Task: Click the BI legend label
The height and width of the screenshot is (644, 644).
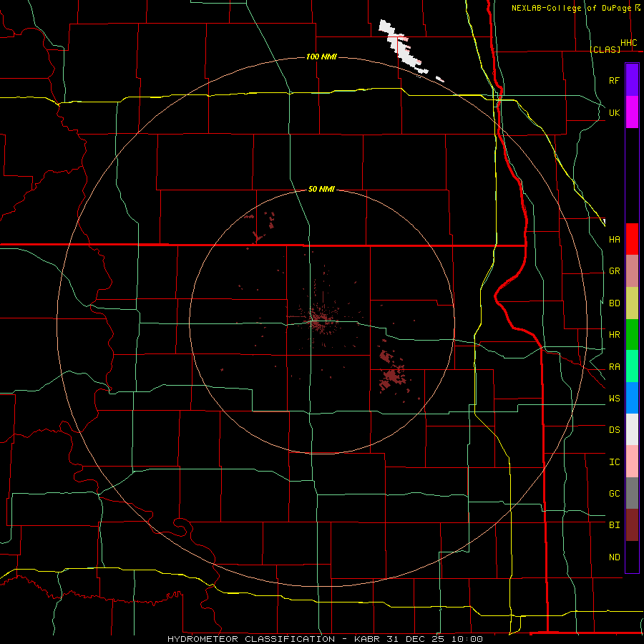Action: 614,525
